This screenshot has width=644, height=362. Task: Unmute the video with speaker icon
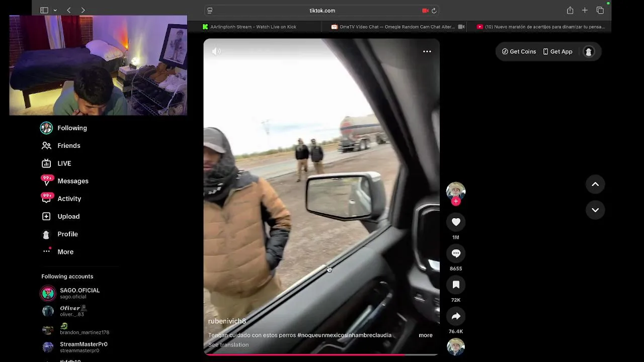click(x=216, y=51)
